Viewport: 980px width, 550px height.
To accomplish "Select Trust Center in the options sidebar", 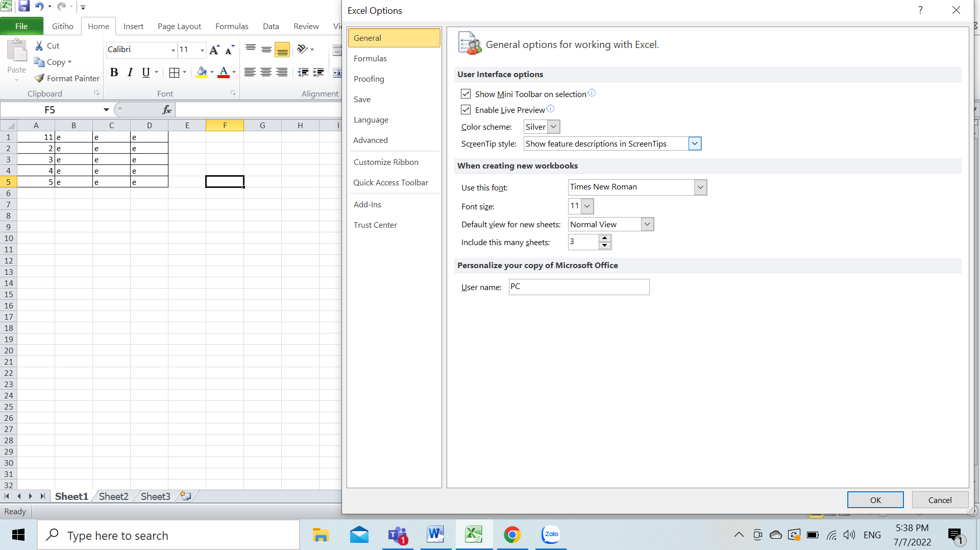I will coord(394,225).
